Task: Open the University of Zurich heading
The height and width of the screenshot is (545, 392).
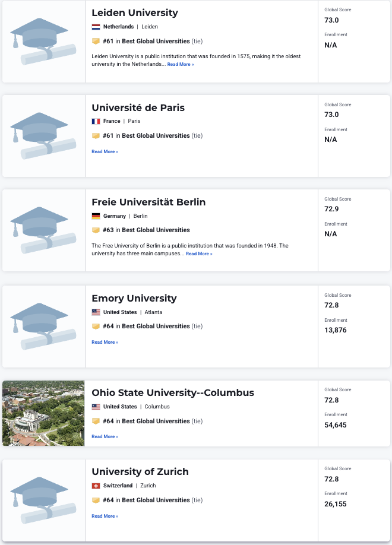Action: [x=140, y=471]
